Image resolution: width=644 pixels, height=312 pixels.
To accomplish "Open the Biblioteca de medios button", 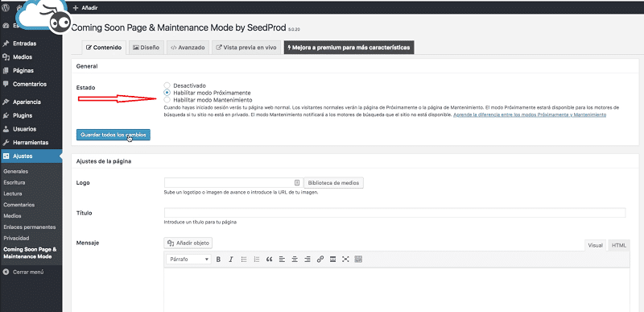I will click(333, 182).
